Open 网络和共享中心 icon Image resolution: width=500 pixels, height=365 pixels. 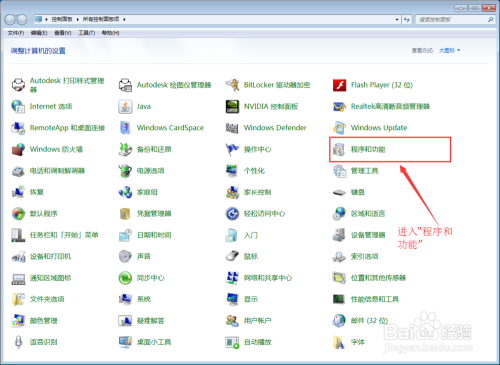click(232, 278)
